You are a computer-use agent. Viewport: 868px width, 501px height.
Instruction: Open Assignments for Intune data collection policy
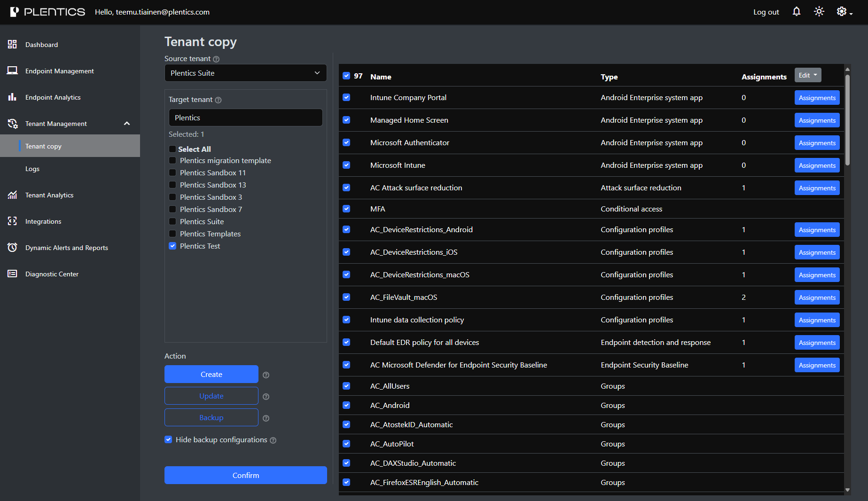pyautogui.click(x=817, y=320)
